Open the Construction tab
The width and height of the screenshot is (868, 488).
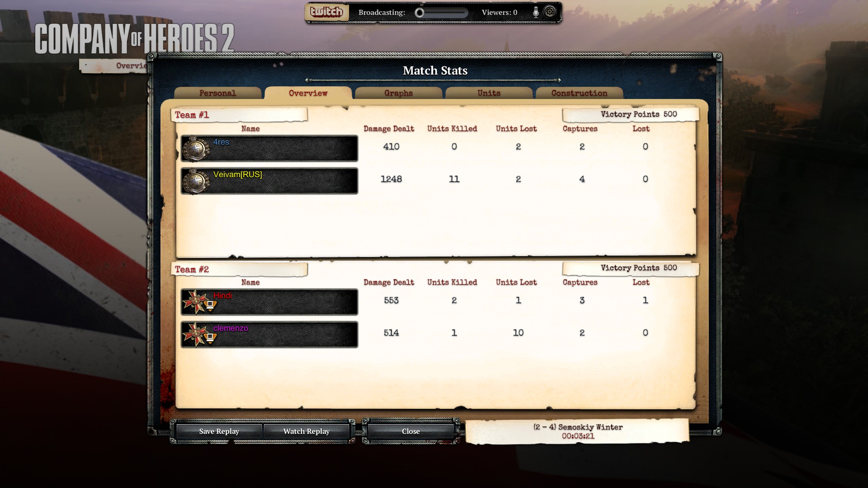click(x=580, y=93)
